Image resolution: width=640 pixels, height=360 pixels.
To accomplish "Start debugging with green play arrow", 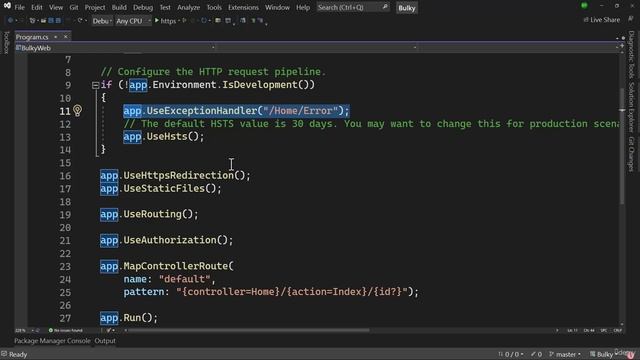I will point(156,20).
